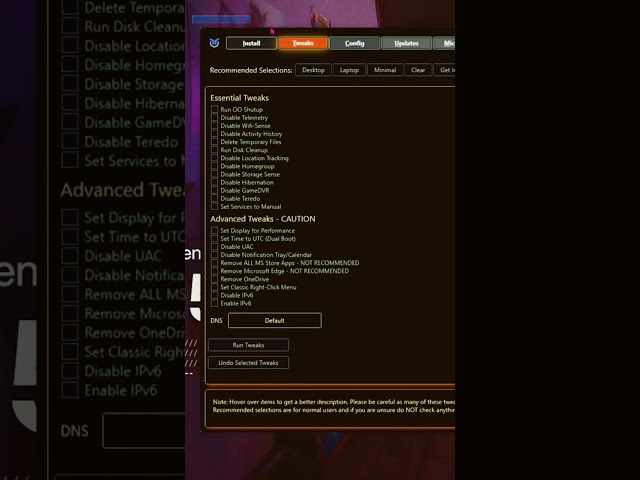Check Set Display for Performance

point(214,231)
